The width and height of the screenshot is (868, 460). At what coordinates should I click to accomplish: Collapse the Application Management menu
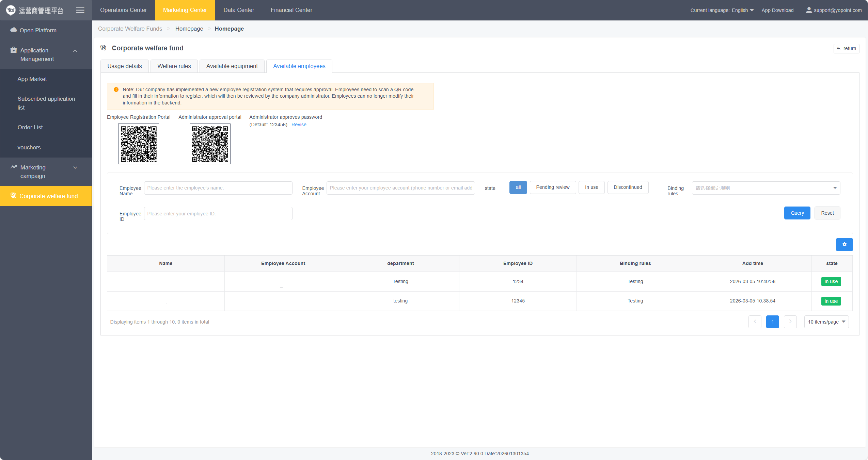(75, 51)
